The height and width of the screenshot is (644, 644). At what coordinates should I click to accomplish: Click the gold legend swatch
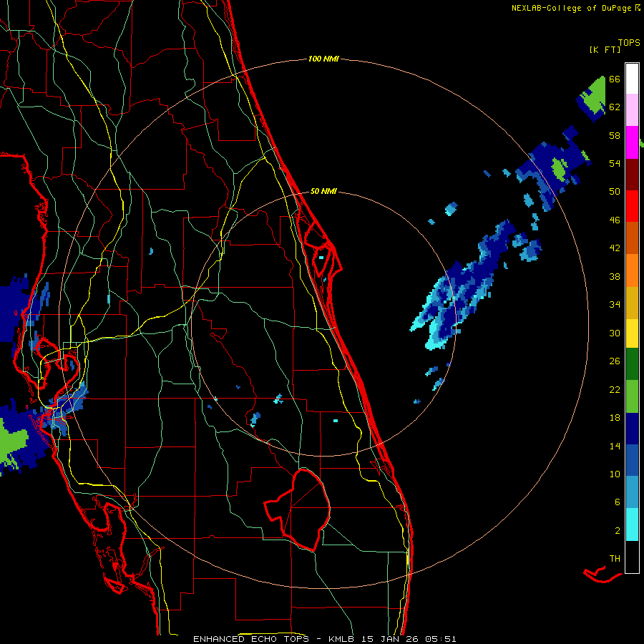pos(632,303)
